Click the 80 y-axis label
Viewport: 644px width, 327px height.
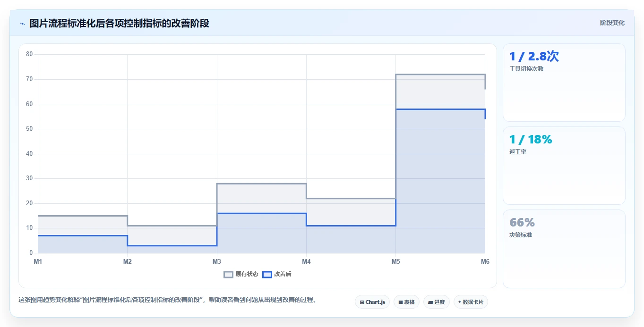pyautogui.click(x=29, y=54)
